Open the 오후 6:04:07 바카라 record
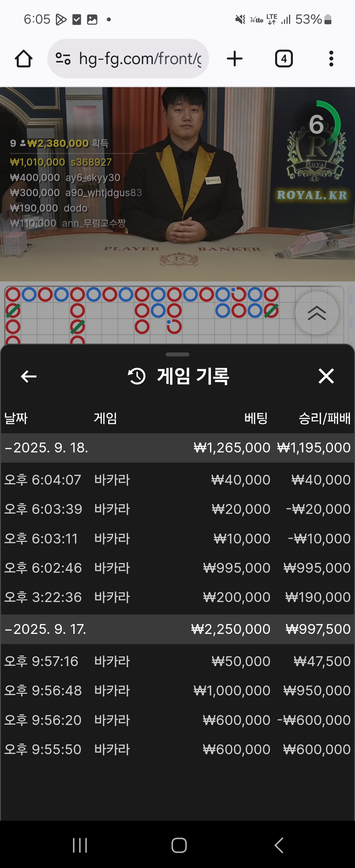This screenshot has width=355, height=868. [177, 480]
